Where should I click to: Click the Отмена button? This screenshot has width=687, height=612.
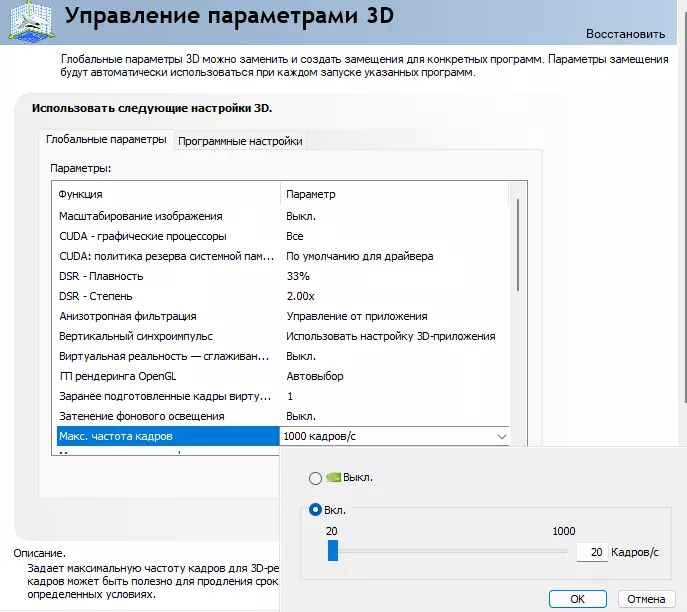646,599
